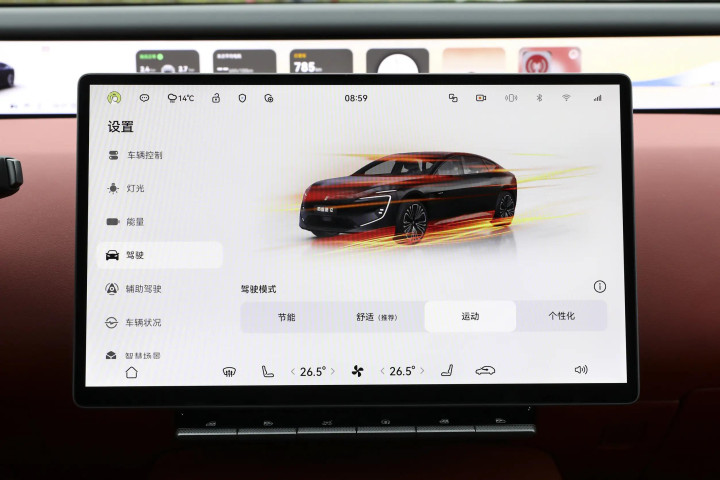Tap the Avatr logo in status bar
This screenshot has width=720, height=480.
pyautogui.click(x=114, y=97)
